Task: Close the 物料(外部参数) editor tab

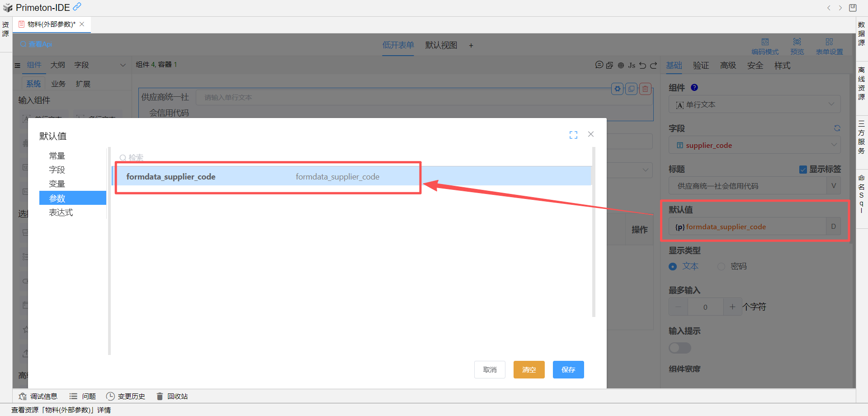Action: [82, 24]
